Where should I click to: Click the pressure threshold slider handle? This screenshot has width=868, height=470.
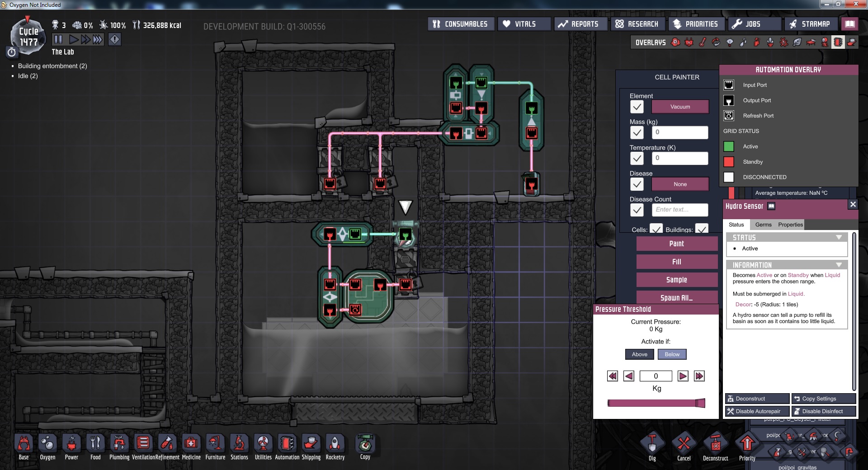coord(700,403)
